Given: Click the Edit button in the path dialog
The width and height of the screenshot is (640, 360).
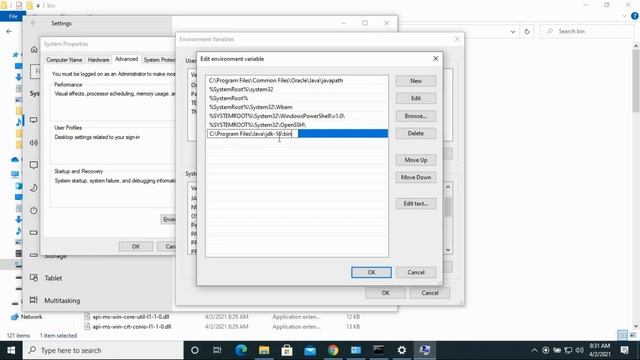Looking at the screenshot, I should tap(416, 98).
